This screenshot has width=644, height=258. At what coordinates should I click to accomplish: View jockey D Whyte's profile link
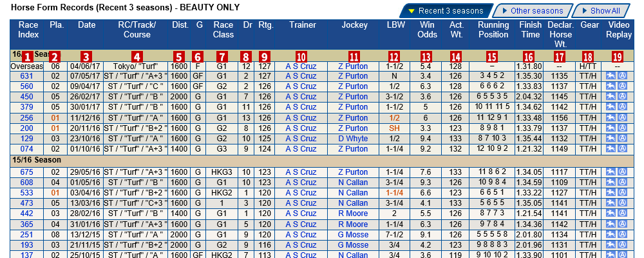(353, 139)
